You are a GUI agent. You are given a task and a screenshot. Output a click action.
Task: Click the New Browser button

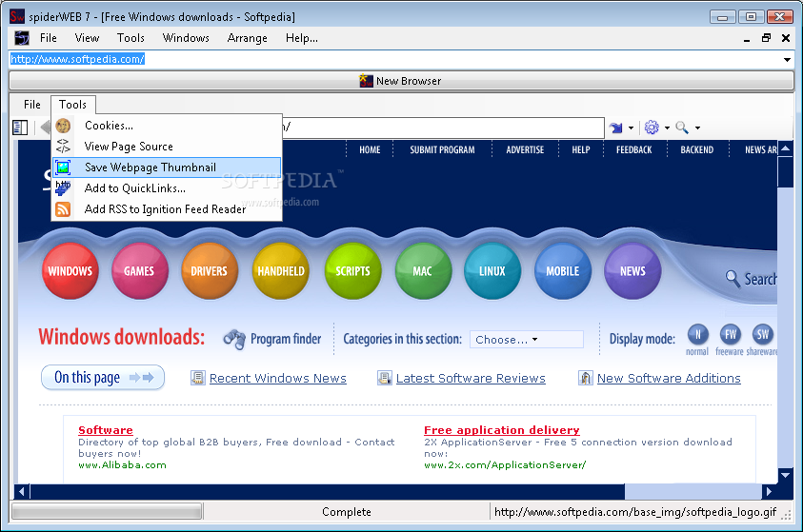tap(402, 81)
